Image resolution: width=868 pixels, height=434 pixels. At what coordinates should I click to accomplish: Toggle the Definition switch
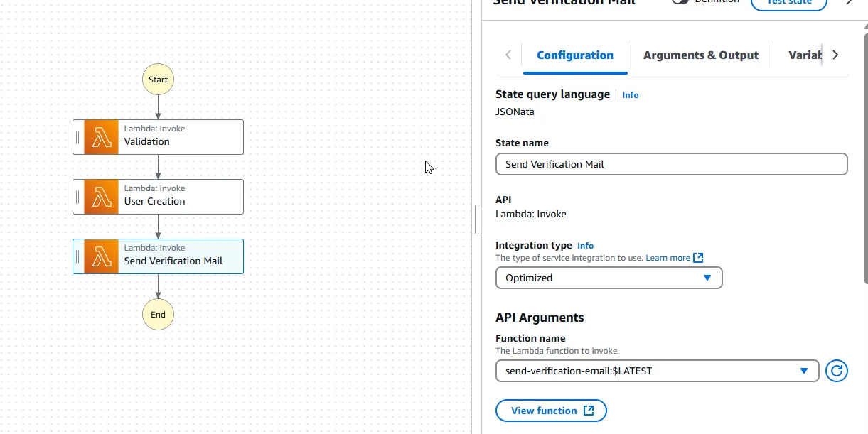pyautogui.click(x=680, y=2)
